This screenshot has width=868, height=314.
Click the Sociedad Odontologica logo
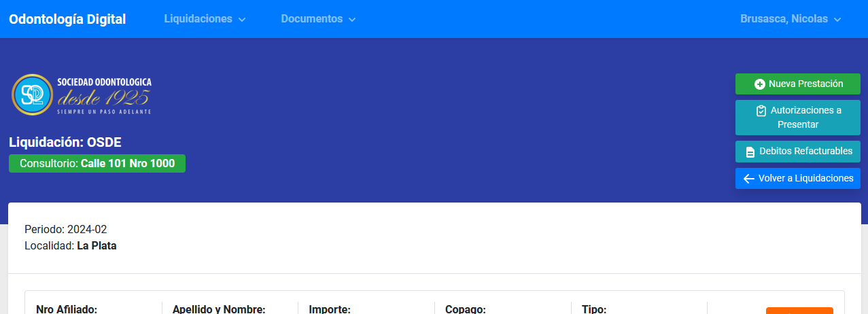[x=82, y=94]
